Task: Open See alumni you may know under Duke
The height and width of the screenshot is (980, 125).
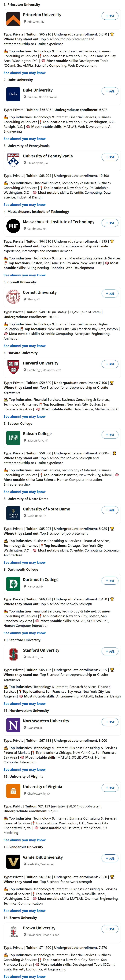Action: [24, 139]
